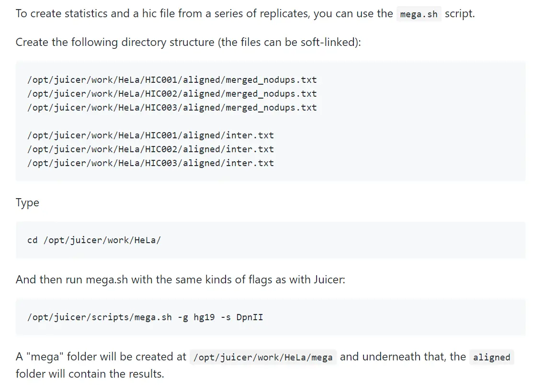This screenshot has width=533, height=392.
Task: Click the inline /opt/juicer/work/HeLa/mega path
Action: [x=263, y=358]
